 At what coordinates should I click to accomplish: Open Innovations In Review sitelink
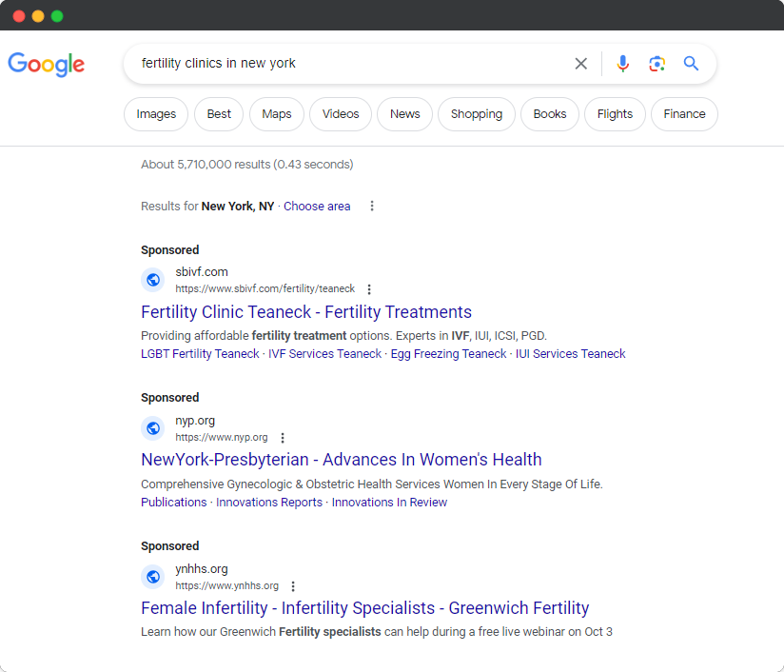pos(389,503)
